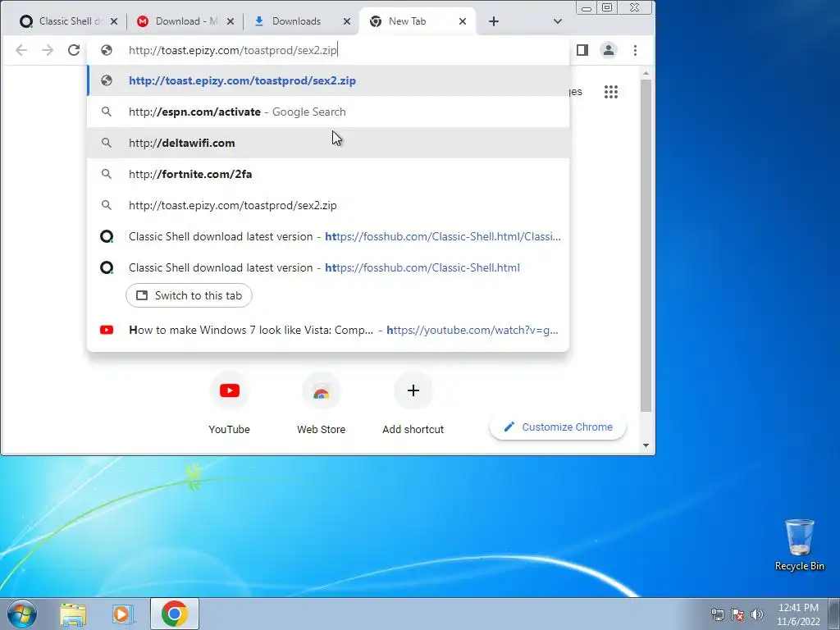This screenshot has width=840, height=630.
Task: Open the Chrome profile avatar
Action: point(609,50)
